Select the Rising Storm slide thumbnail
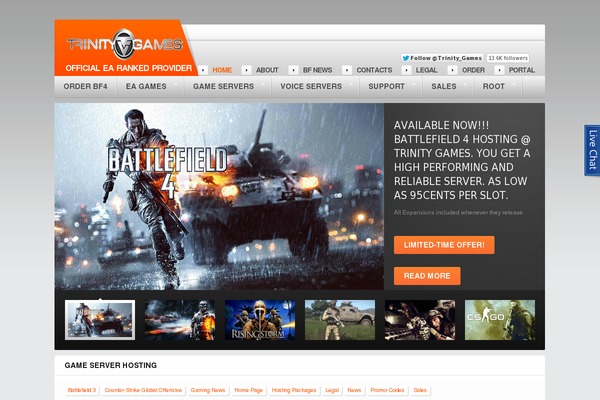Image resolution: width=600 pixels, height=400 pixels. coord(260,320)
